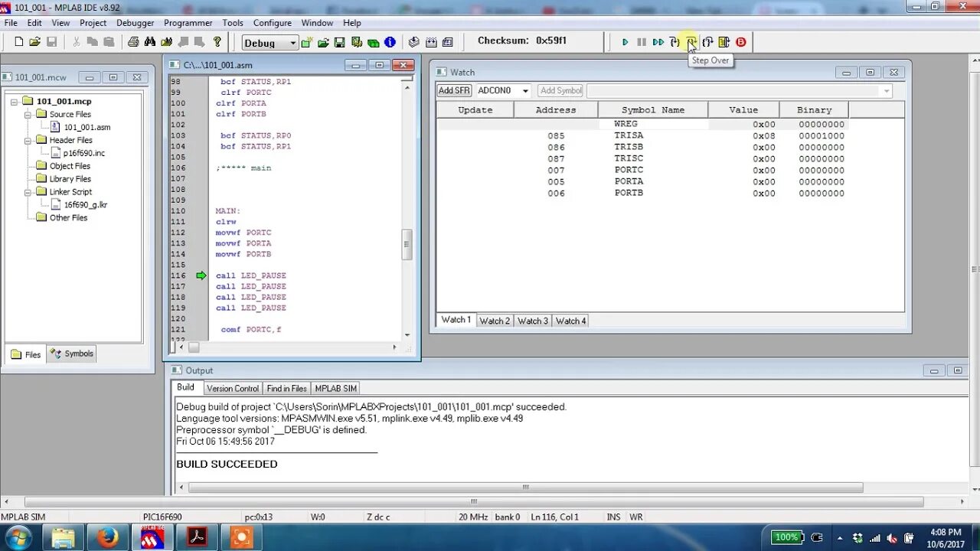Switch to the Find in Files output tab

pyautogui.click(x=286, y=389)
